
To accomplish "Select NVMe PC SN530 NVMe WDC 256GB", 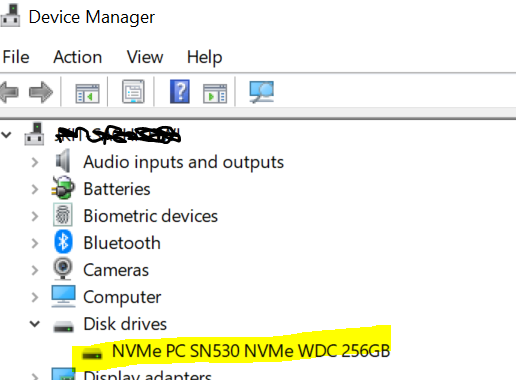I will (x=251, y=351).
